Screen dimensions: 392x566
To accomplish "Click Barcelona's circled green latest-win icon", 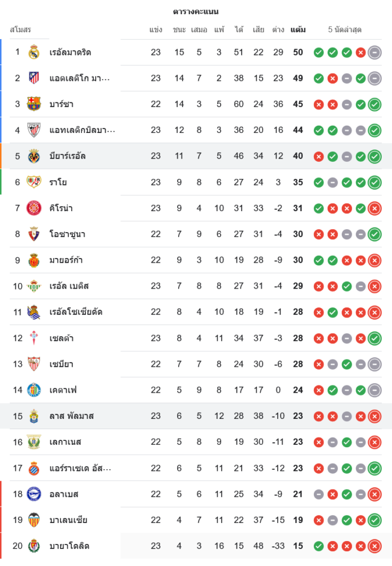I will point(374,105).
